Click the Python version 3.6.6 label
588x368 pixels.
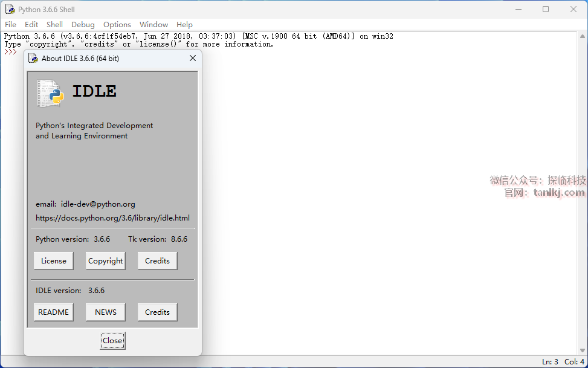(73, 239)
